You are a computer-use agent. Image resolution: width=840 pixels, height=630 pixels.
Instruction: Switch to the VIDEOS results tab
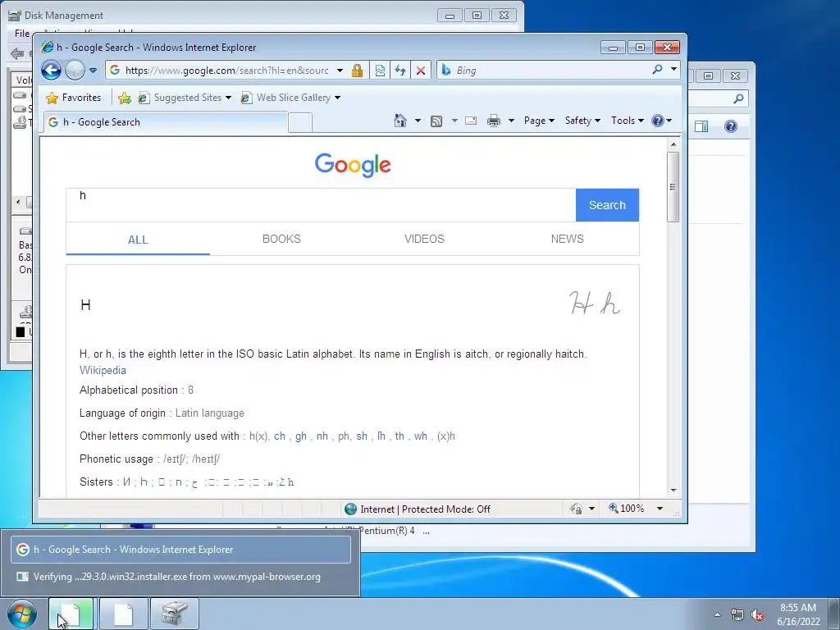[424, 239]
